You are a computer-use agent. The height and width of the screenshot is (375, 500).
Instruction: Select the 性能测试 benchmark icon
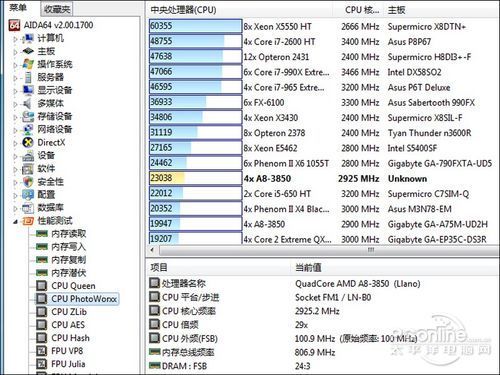[x=28, y=221]
